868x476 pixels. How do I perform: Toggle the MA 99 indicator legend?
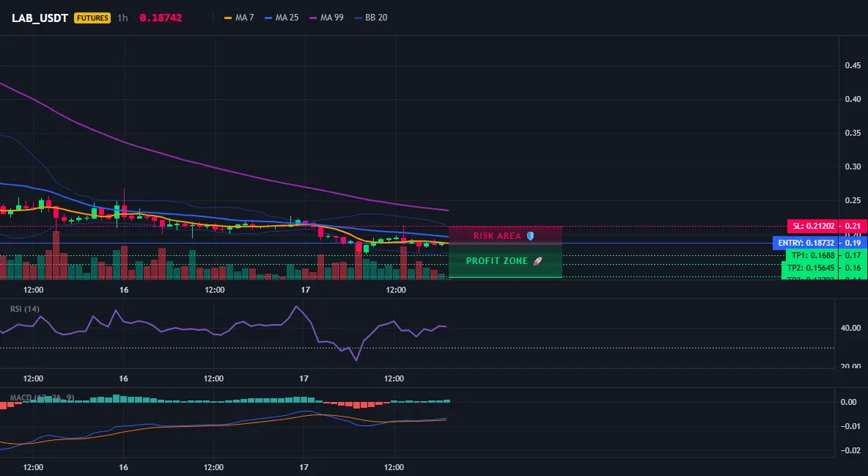(x=327, y=18)
